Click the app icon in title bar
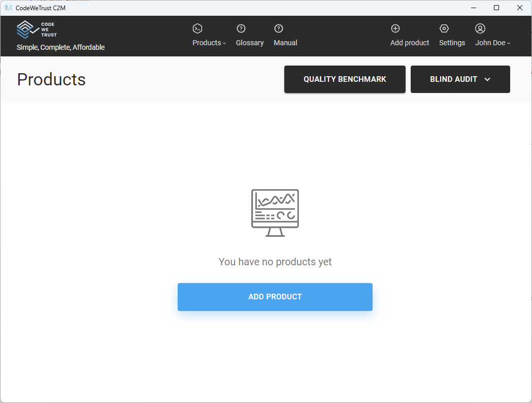532x403 pixels. click(x=9, y=8)
